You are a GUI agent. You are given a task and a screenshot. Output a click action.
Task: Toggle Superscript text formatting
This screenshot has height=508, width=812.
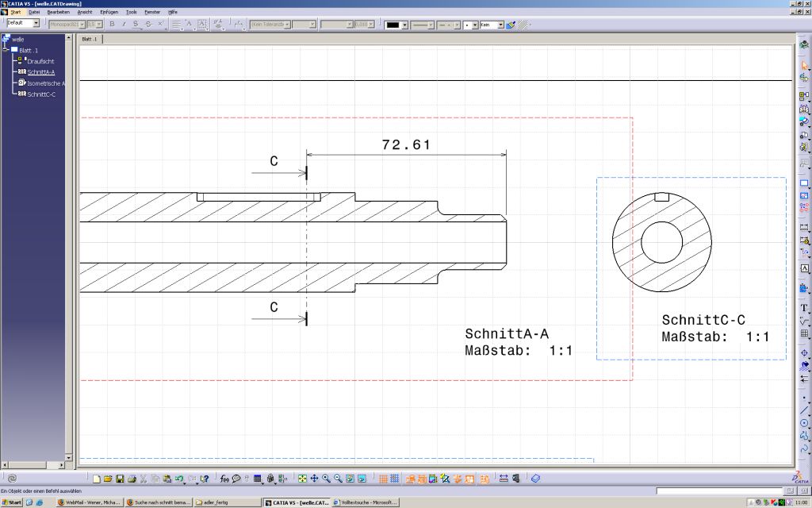160,25
